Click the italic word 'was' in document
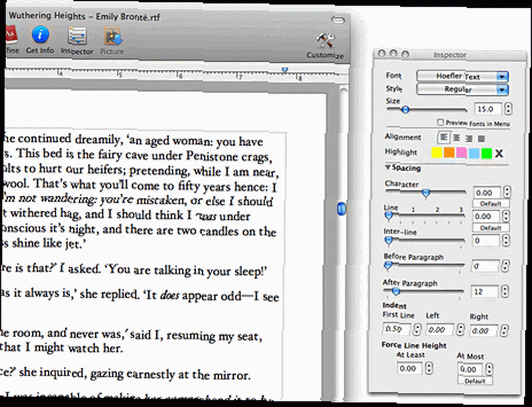The height and width of the screenshot is (407, 532). [x=207, y=216]
